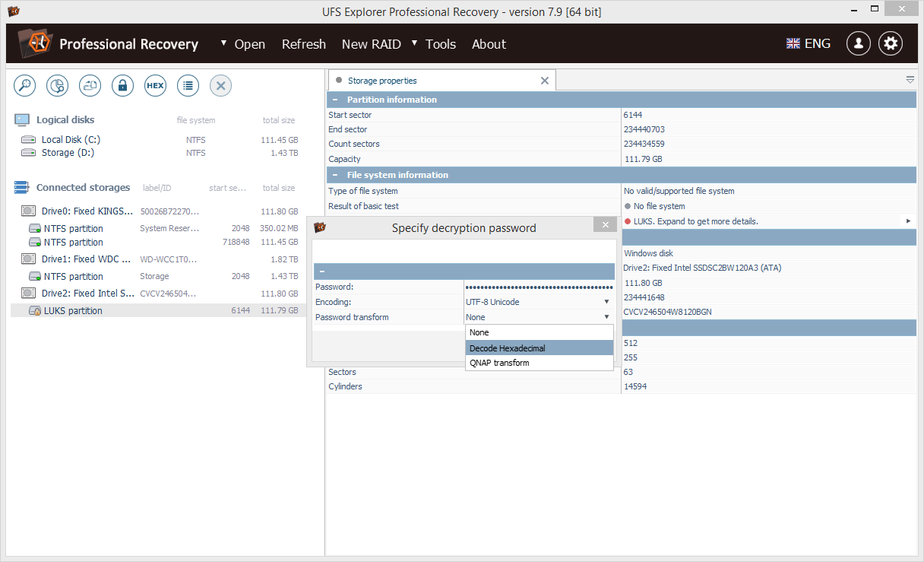Collapse the File system information section
This screenshot has height=562, width=924.
click(334, 175)
